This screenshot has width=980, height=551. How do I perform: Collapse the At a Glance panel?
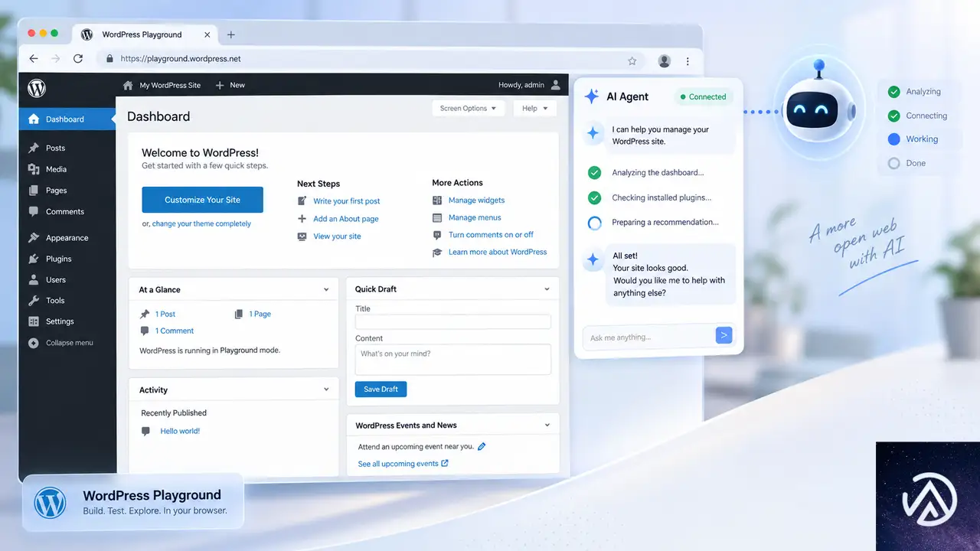[326, 290]
